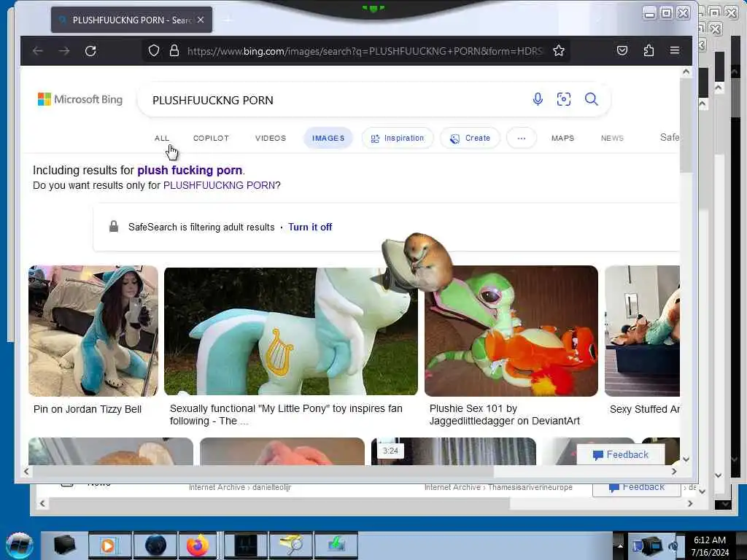Switch to the NEWS tab
The width and height of the screenshot is (747, 560).
612,138
